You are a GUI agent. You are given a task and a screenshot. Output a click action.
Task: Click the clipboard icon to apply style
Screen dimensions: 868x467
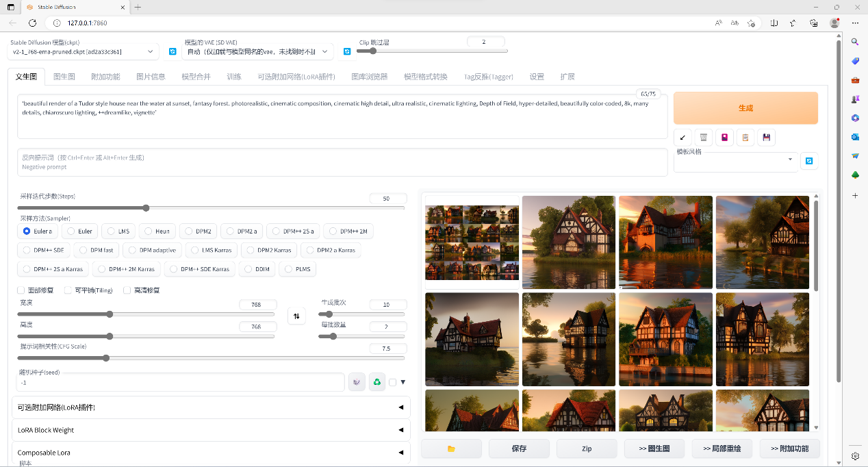(x=745, y=137)
